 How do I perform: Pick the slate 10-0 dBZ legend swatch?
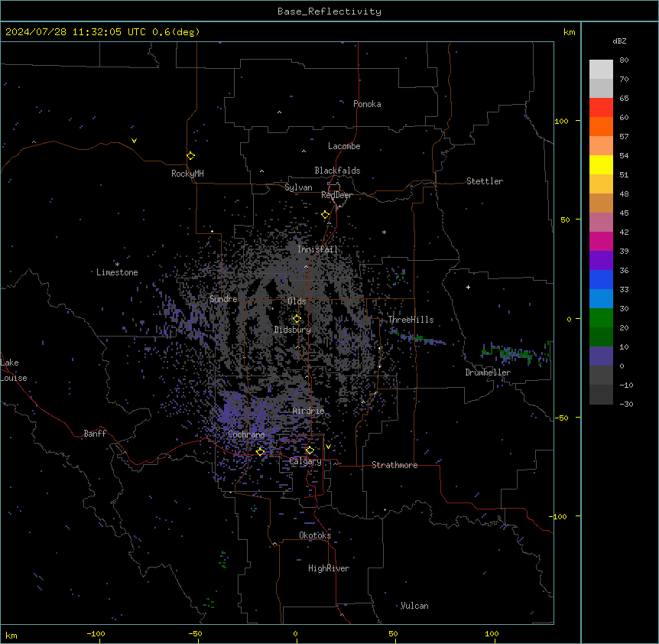(601, 356)
